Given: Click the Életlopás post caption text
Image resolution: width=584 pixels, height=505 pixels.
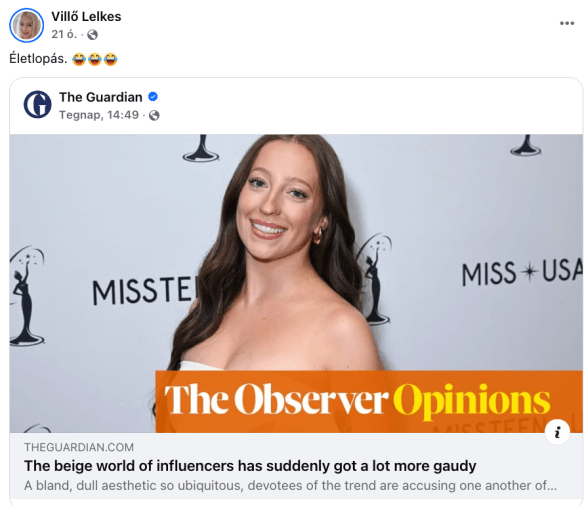Looking at the screenshot, I should pyautogui.click(x=38, y=59).
